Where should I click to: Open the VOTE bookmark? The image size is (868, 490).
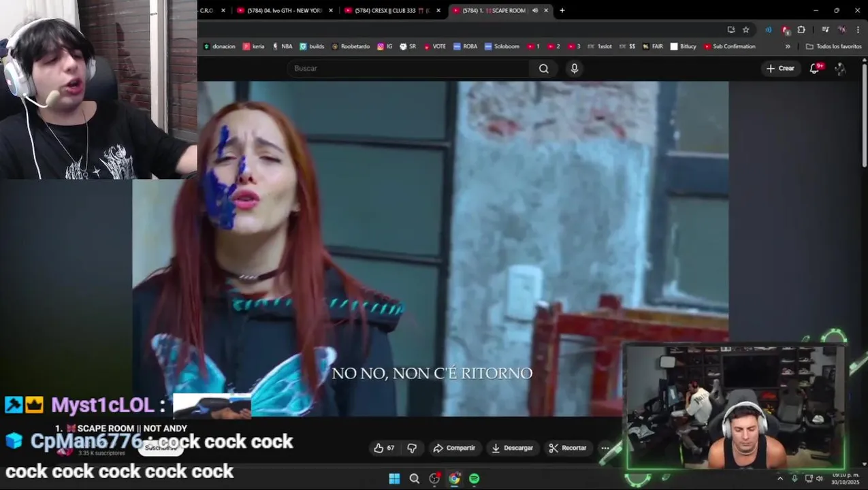434,46
